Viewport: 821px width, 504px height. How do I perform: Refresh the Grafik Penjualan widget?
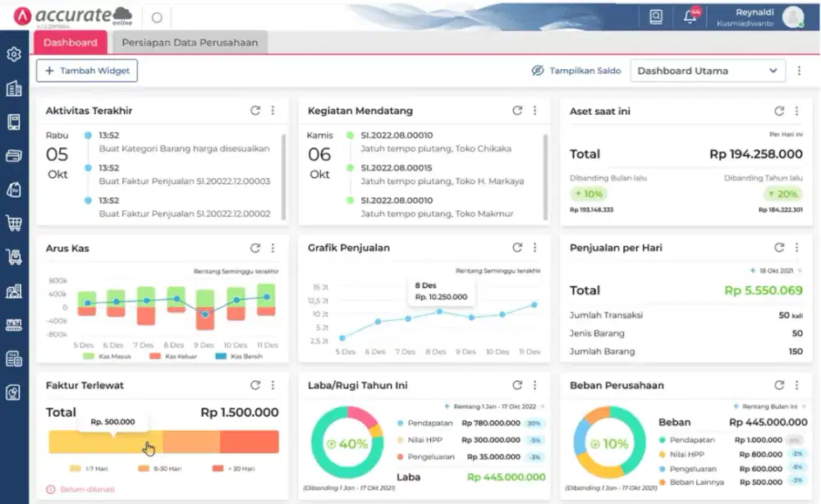click(x=516, y=247)
